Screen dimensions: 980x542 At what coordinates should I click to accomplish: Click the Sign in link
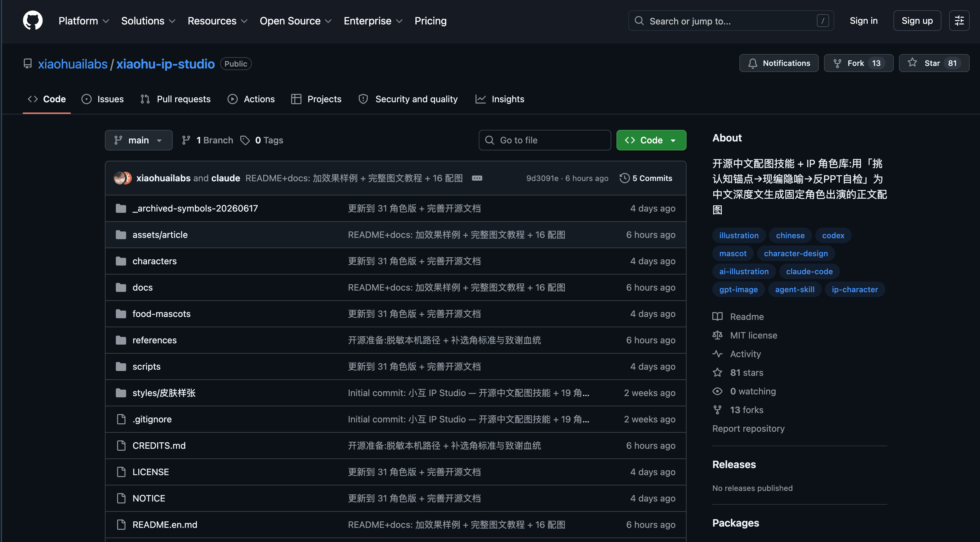click(x=863, y=21)
